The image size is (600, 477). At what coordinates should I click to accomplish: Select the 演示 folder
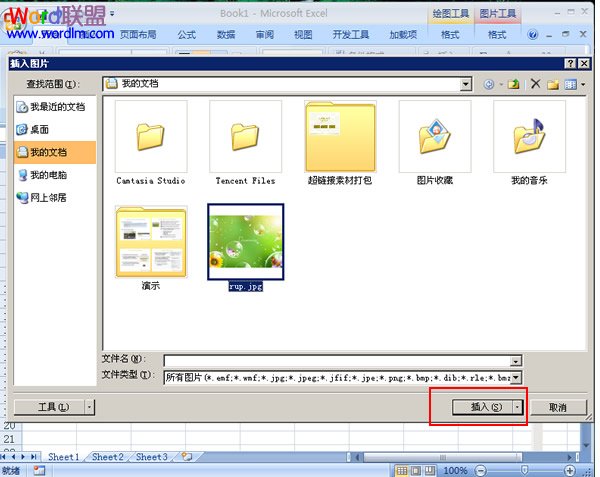[x=151, y=248]
